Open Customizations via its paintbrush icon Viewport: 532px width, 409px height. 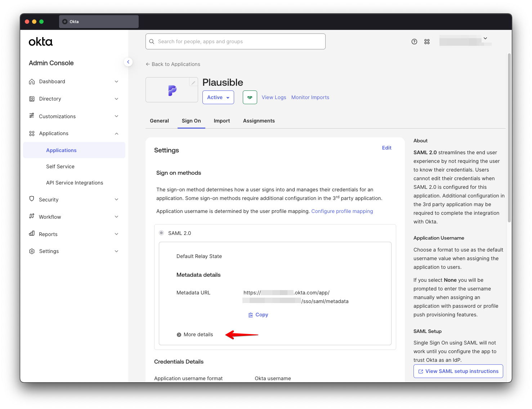point(32,116)
